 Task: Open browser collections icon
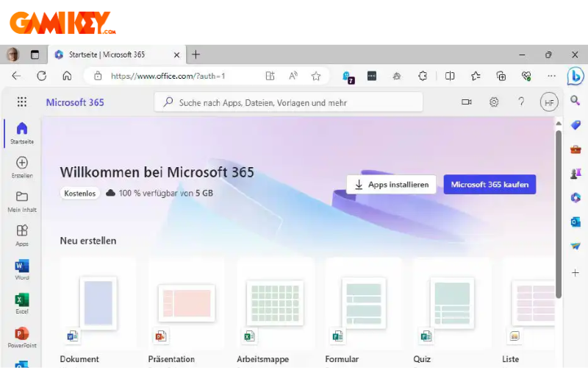pos(501,76)
